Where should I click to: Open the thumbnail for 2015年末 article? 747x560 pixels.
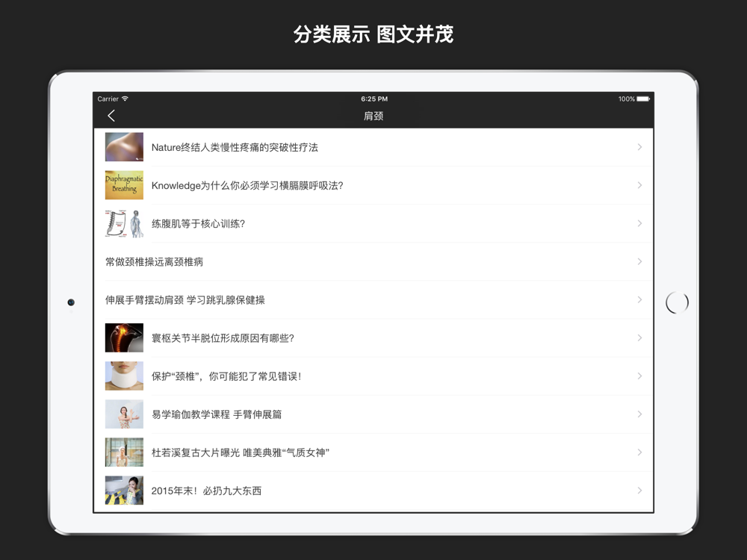(124, 490)
